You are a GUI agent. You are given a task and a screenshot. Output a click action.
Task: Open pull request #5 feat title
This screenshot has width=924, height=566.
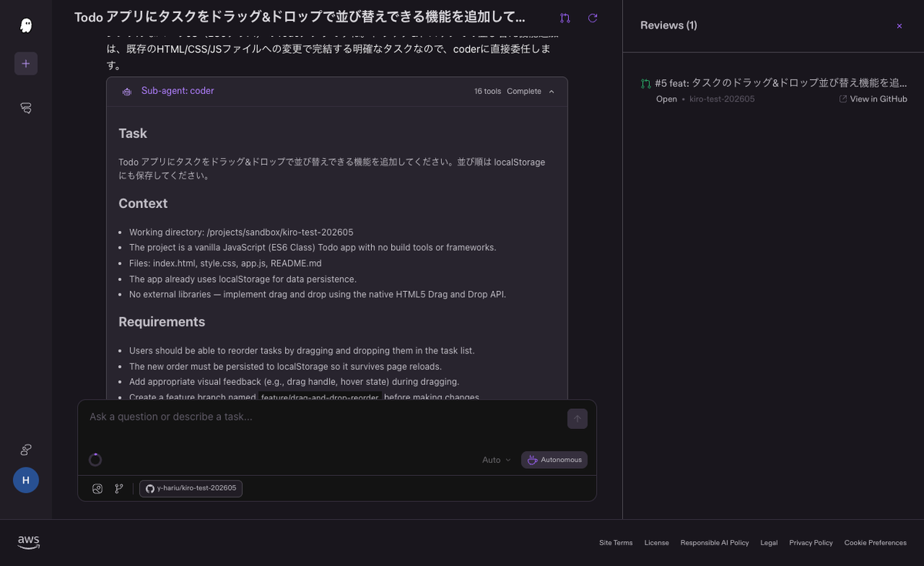click(781, 82)
